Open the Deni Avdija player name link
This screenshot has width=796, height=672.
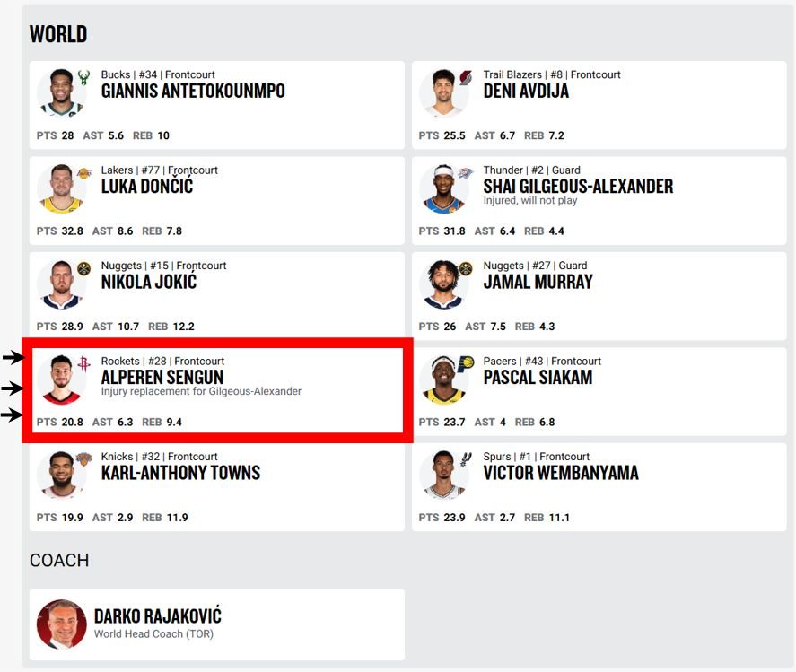click(x=526, y=91)
